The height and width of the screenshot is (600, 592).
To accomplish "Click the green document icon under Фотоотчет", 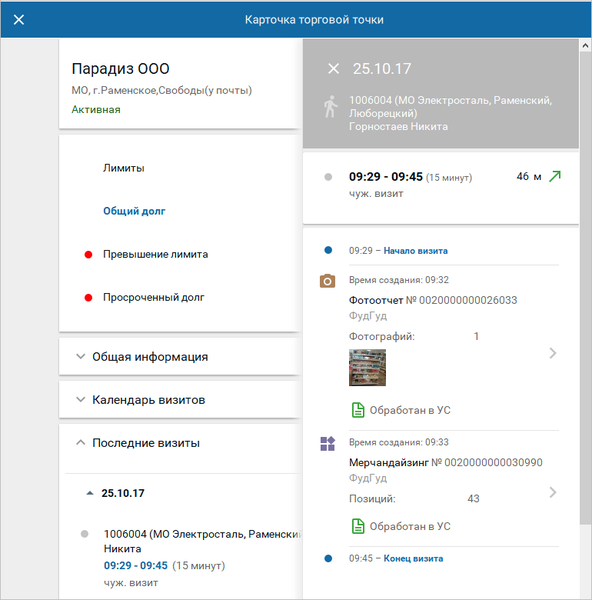I will pos(358,410).
